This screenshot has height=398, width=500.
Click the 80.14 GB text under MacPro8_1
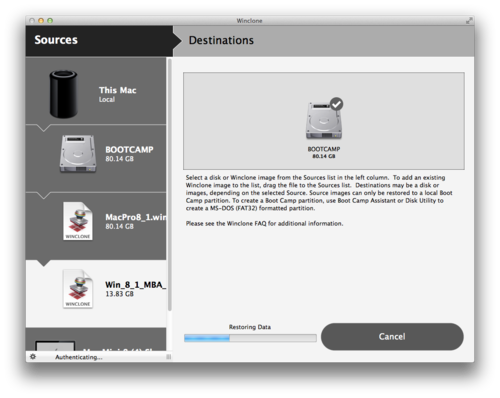pyautogui.click(x=119, y=227)
